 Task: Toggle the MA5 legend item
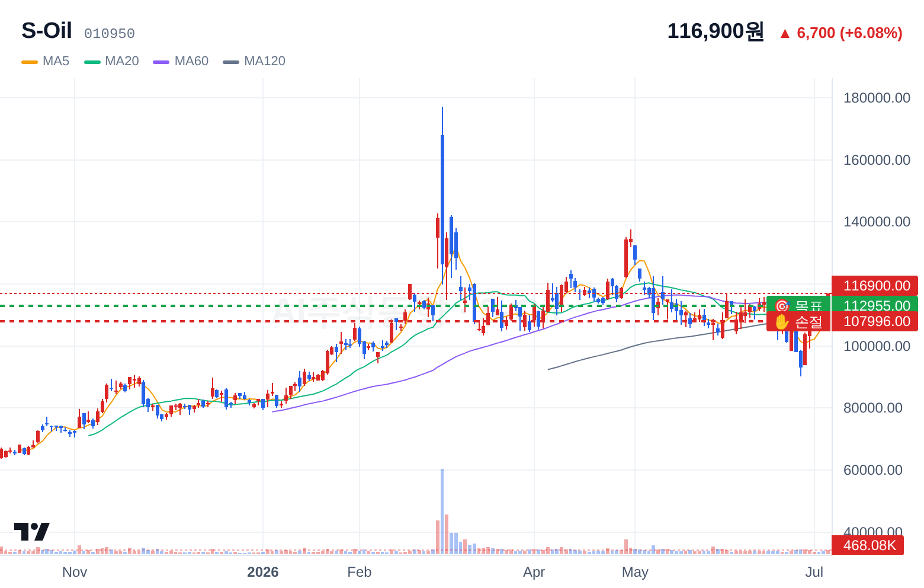(46, 61)
